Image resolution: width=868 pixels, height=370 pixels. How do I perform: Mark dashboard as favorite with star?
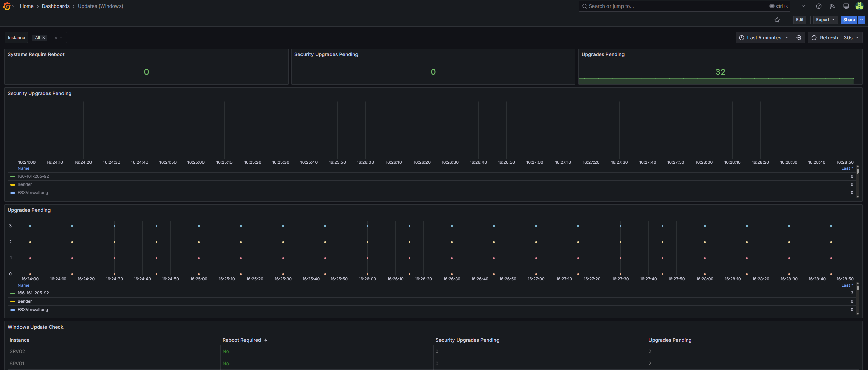pos(777,20)
